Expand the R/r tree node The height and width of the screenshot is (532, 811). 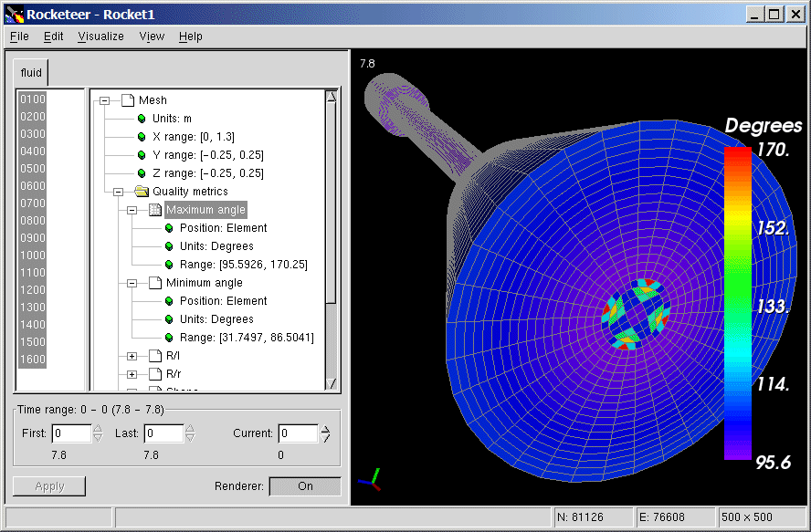(132, 374)
